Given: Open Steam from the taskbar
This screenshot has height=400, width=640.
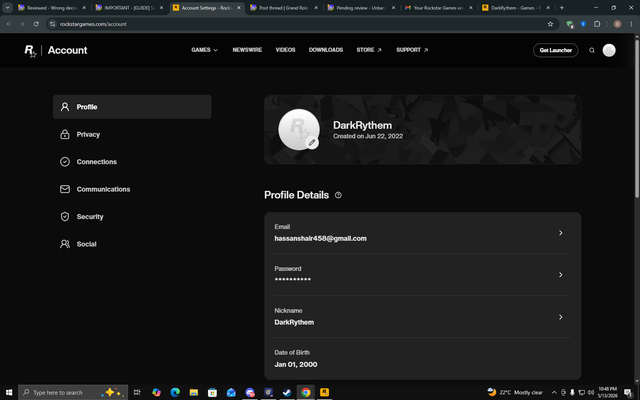Looking at the screenshot, I should (x=287, y=392).
